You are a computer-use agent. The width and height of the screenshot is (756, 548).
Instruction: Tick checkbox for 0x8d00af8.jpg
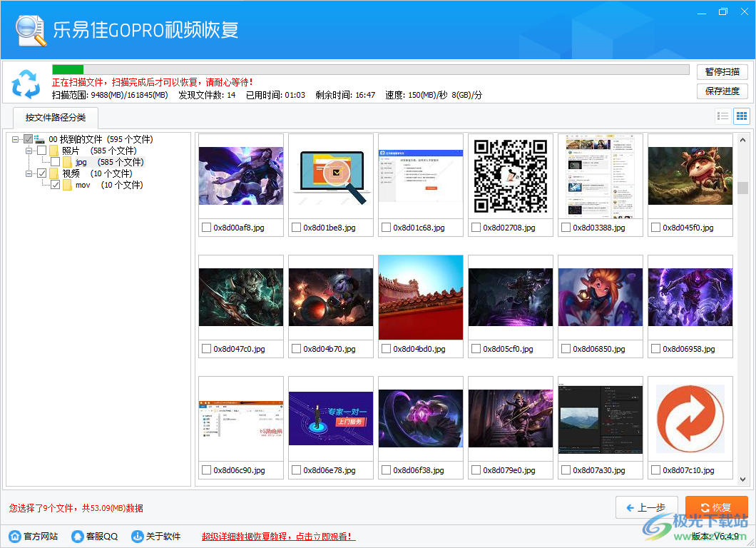click(x=206, y=227)
